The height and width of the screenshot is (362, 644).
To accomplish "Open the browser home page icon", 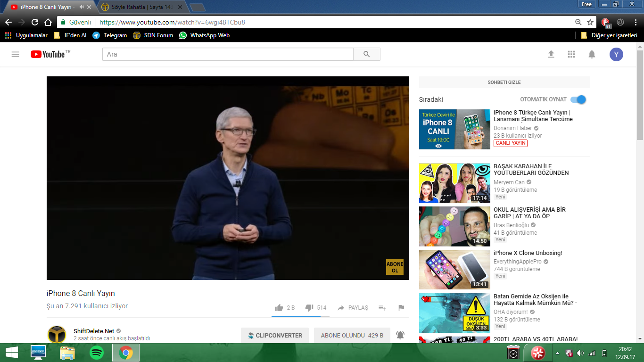I will coord(48,22).
